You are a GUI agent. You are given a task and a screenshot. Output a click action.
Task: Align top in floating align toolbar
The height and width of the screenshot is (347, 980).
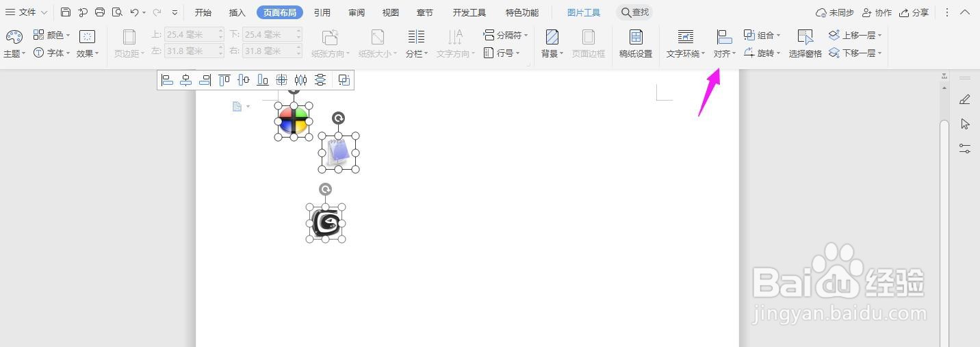point(224,80)
